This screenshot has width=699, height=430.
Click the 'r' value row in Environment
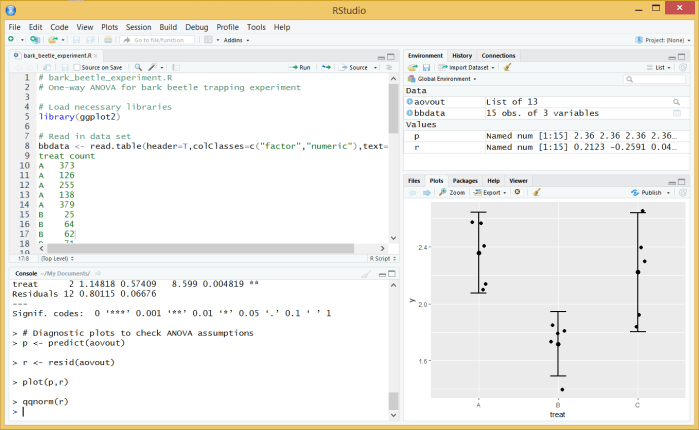(547, 147)
